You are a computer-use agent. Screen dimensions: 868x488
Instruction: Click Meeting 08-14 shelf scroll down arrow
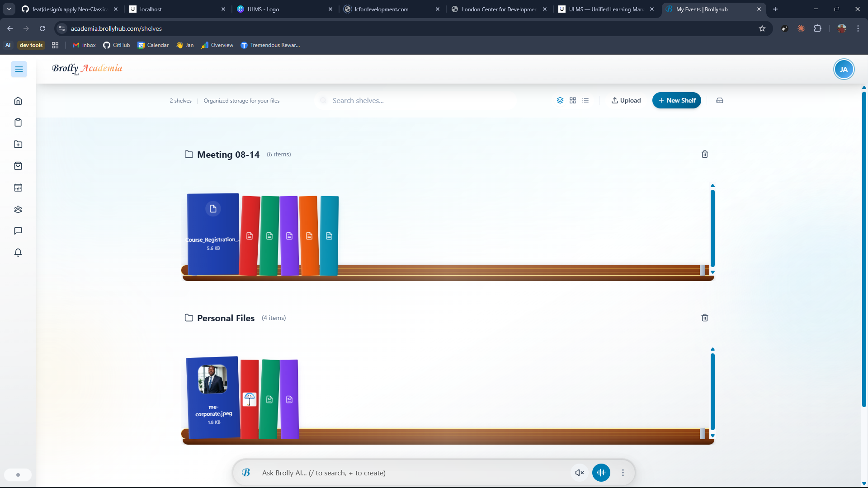pyautogui.click(x=712, y=272)
